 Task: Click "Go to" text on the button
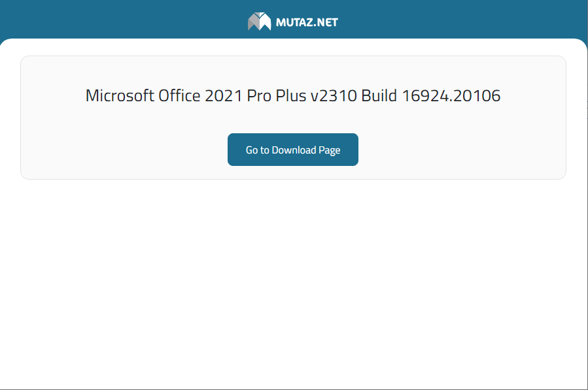pos(257,150)
